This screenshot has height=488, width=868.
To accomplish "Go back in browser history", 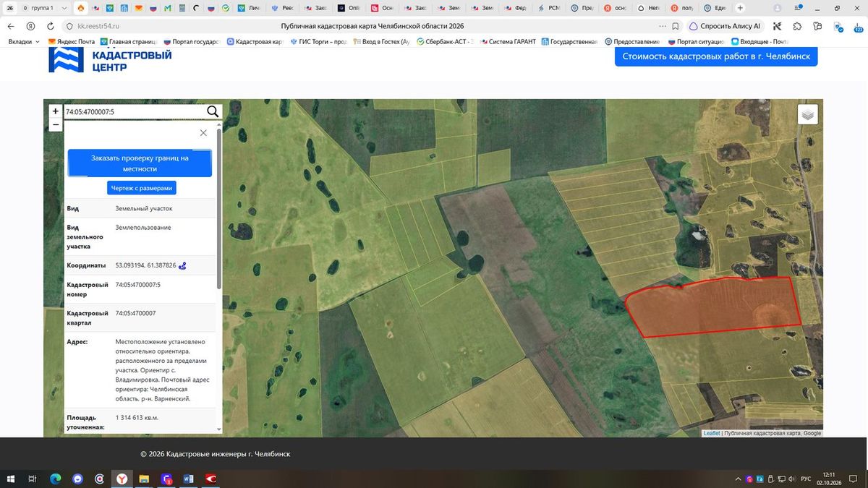I will 11,26.
